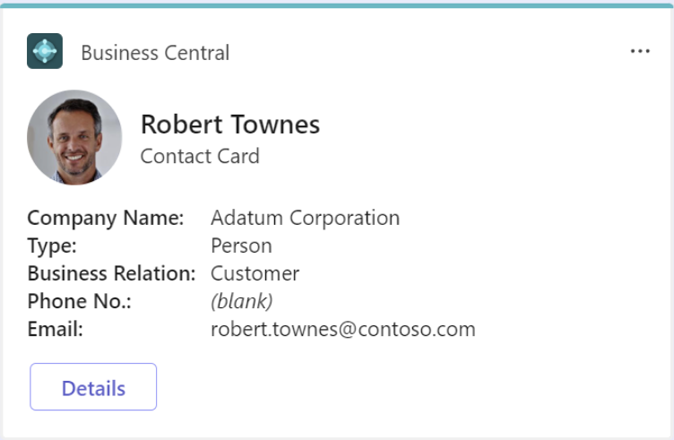Select the Business Central title text
The image size is (674, 440).
pos(155,53)
